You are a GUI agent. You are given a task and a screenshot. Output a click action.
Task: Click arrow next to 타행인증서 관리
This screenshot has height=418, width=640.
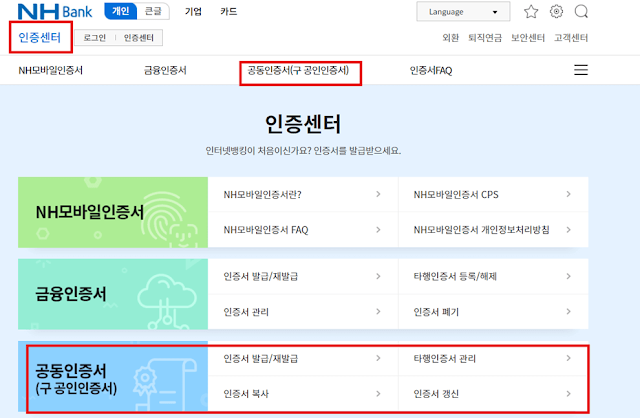click(x=569, y=358)
